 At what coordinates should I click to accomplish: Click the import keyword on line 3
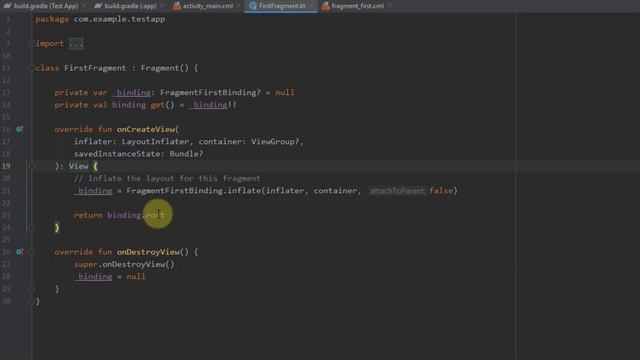pos(50,44)
